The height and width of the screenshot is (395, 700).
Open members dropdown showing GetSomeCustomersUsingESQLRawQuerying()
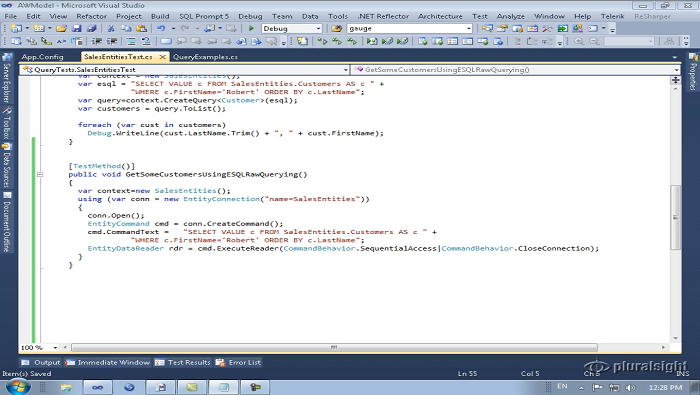coord(676,70)
